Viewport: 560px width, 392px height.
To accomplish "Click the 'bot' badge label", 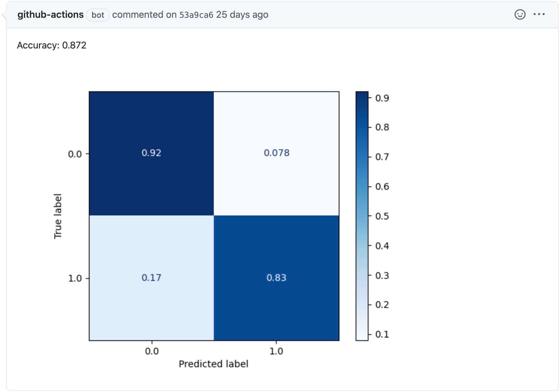I will click(98, 15).
